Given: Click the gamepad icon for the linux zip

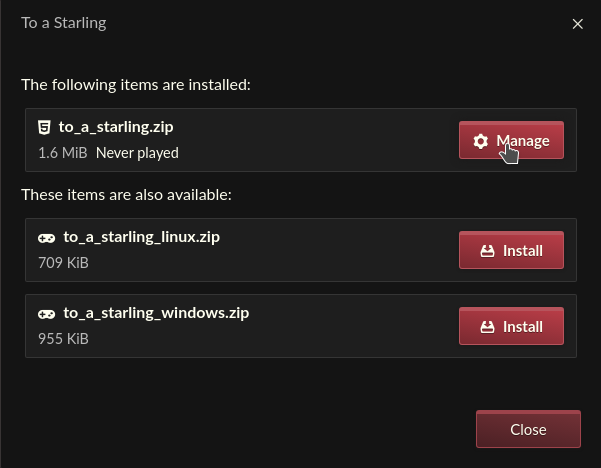Looking at the screenshot, I should pyautogui.click(x=46, y=238).
